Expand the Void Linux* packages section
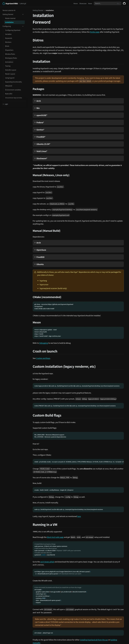 [x=78, y=151]
